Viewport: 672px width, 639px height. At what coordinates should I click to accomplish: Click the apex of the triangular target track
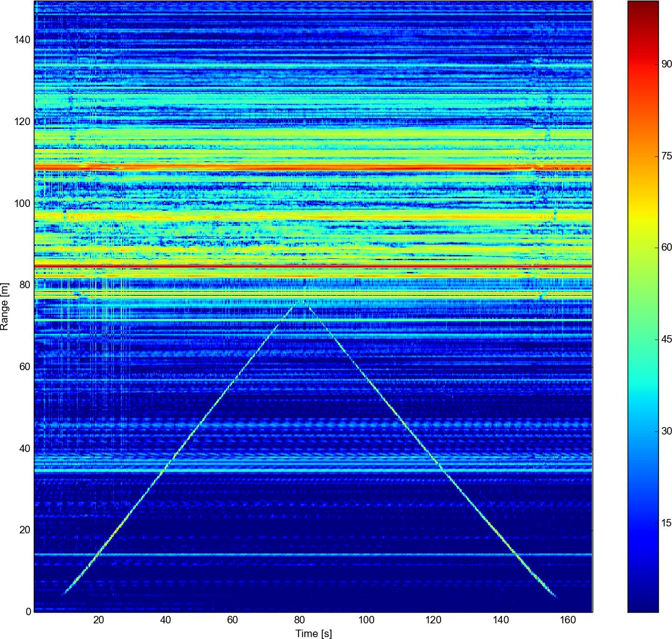point(303,301)
